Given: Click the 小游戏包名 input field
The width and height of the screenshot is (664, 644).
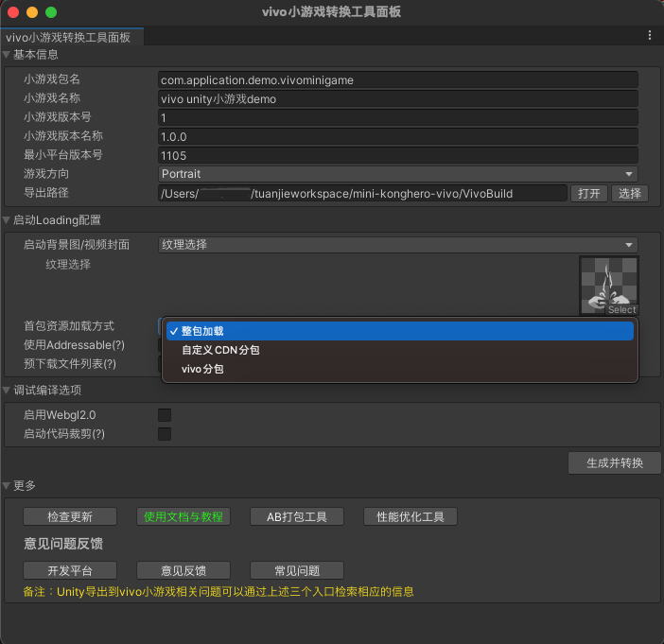Looking at the screenshot, I should coord(397,80).
